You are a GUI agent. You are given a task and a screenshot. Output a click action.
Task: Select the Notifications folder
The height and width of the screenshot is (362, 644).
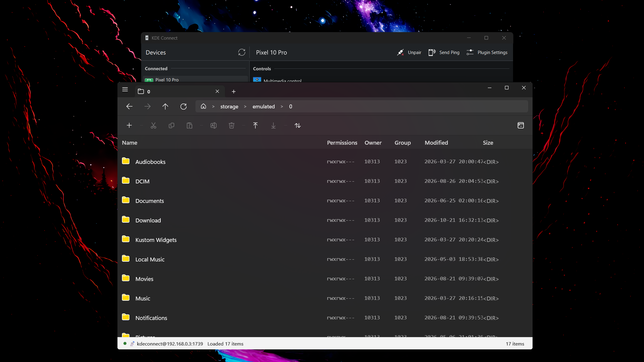tap(325, 318)
